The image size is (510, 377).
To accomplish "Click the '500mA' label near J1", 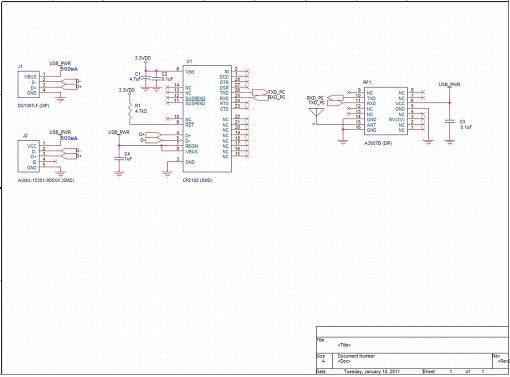I will (69, 69).
